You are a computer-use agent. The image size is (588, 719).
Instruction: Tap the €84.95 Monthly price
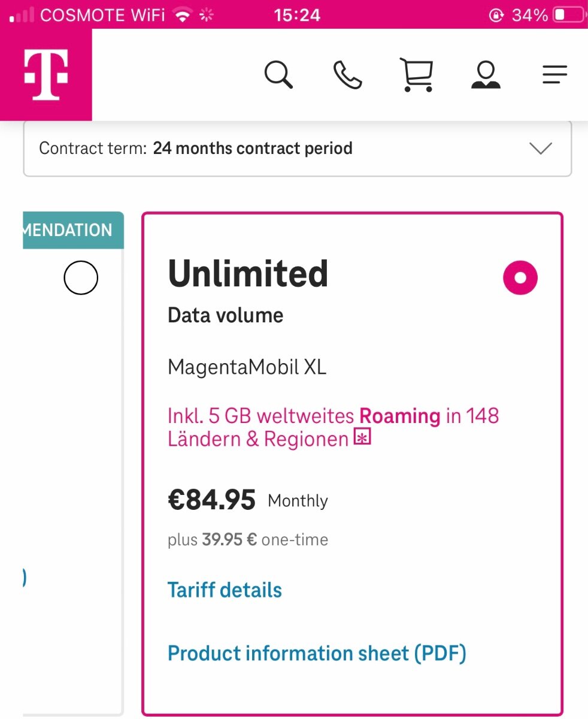pos(248,500)
